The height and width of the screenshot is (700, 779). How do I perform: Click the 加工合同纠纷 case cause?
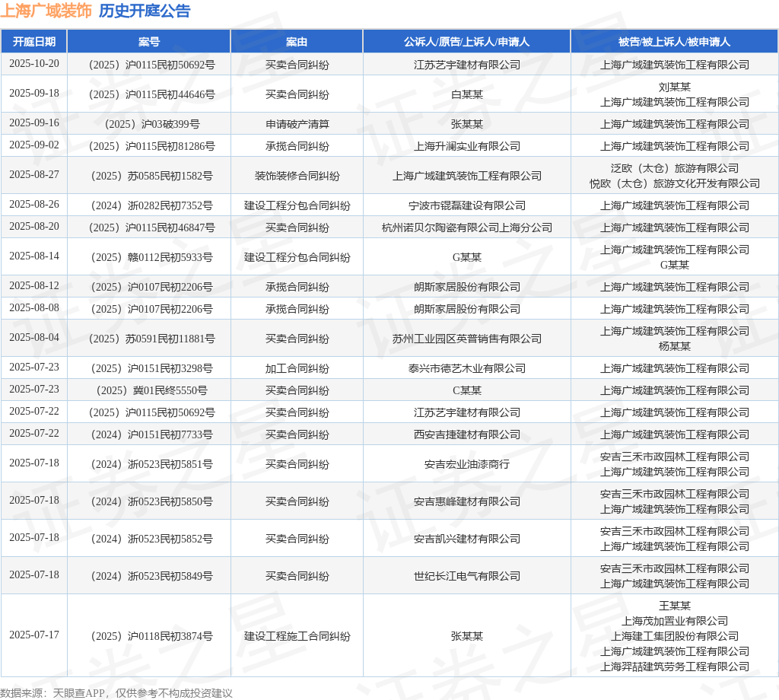[x=297, y=368]
